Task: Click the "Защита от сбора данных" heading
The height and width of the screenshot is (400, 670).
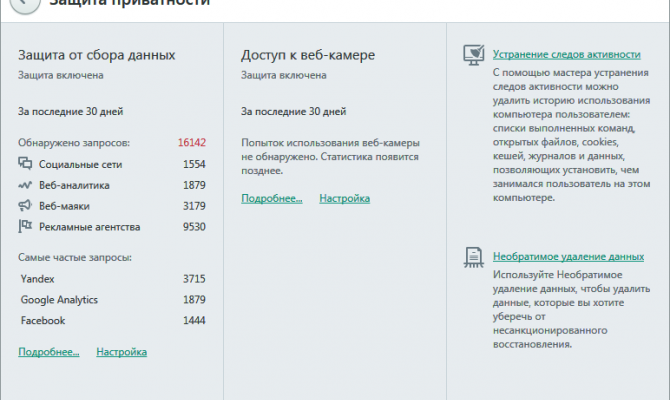Action: tap(97, 55)
